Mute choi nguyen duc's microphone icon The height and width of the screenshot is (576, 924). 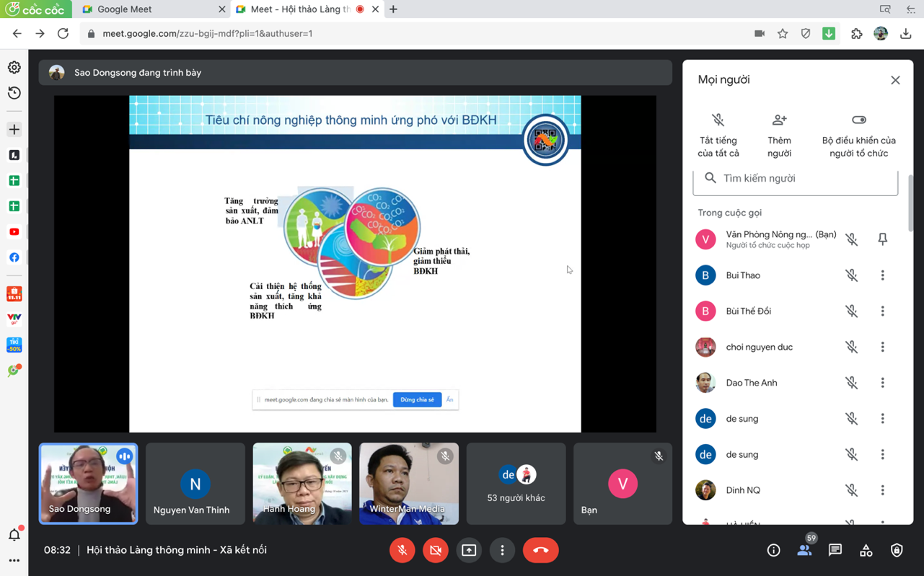click(852, 347)
